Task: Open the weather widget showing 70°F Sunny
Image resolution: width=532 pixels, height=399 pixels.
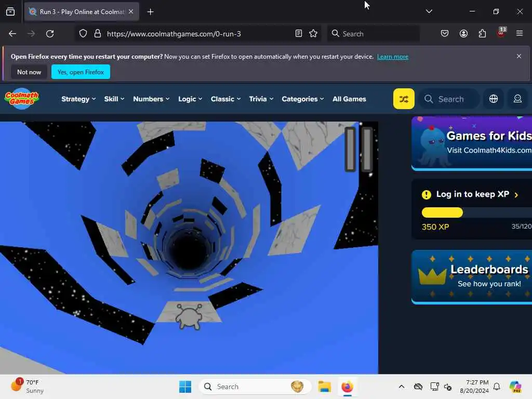Action: coord(27,387)
